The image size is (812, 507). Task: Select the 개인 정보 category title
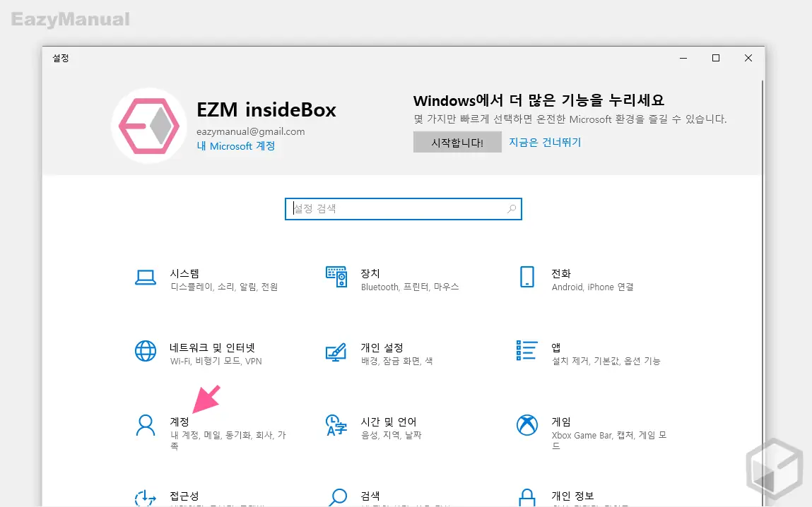click(x=572, y=496)
